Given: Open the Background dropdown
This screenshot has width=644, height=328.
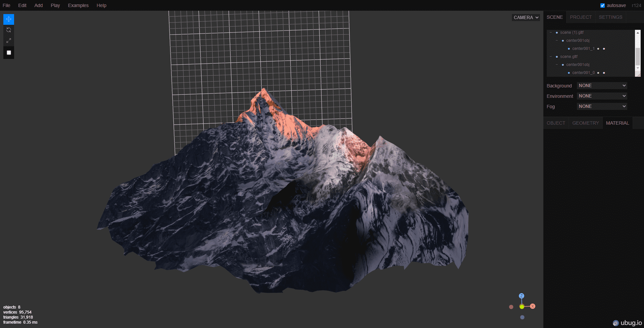Looking at the screenshot, I should [602, 86].
